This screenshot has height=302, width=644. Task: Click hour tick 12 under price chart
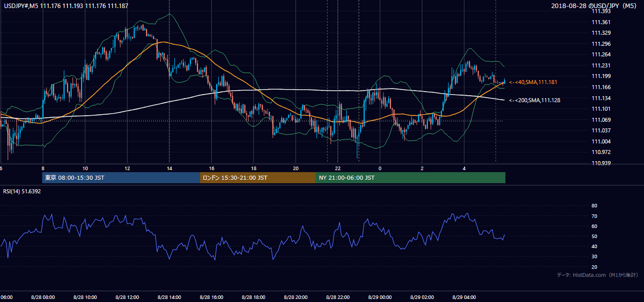click(x=127, y=168)
